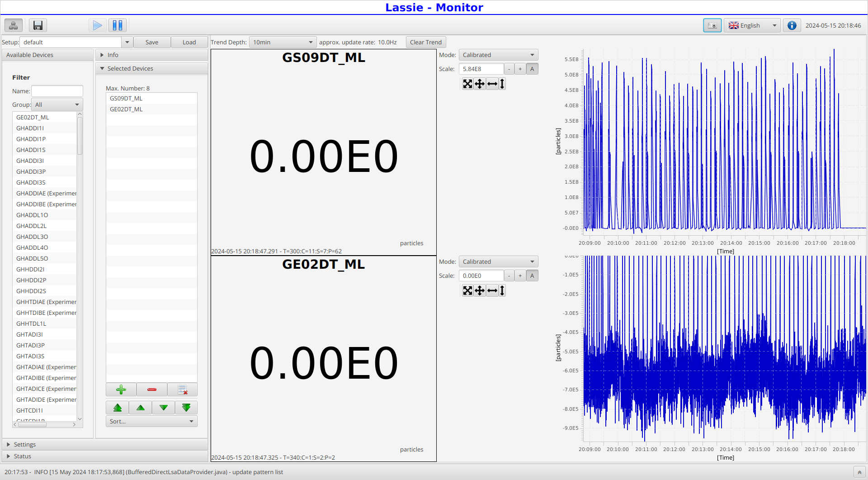Remove device with red minus icon
The width and height of the screenshot is (868, 480).
(152, 390)
